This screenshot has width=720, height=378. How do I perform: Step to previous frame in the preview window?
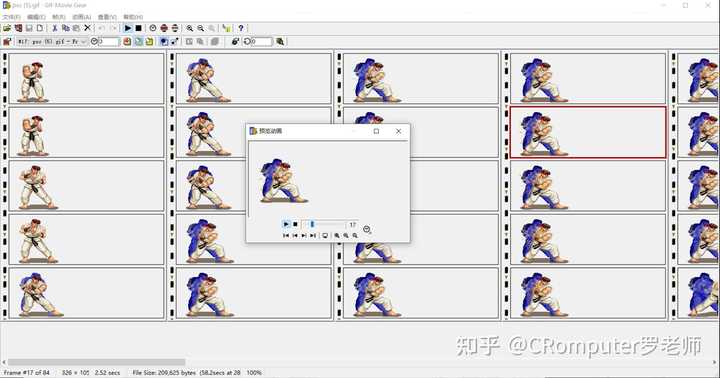[x=295, y=236]
